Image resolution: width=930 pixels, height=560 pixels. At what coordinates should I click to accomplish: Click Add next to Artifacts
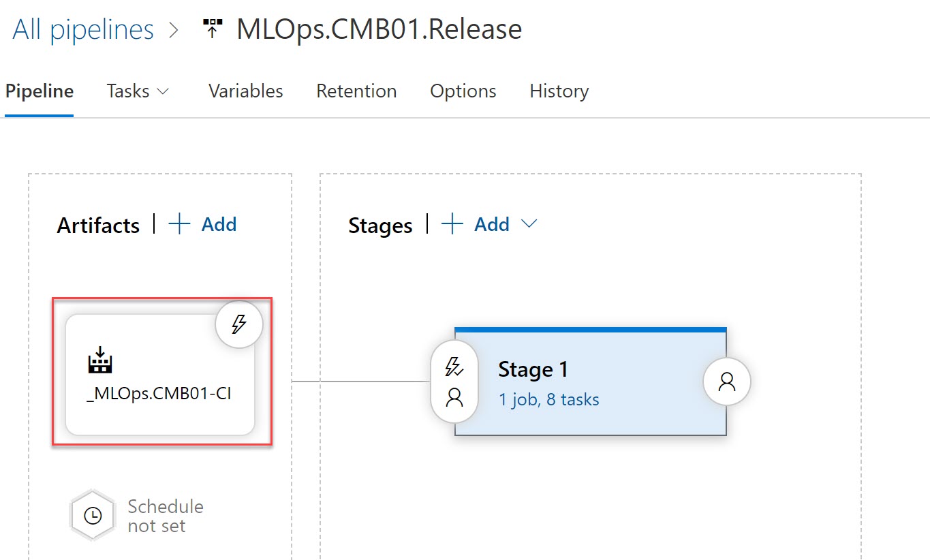coord(202,224)
